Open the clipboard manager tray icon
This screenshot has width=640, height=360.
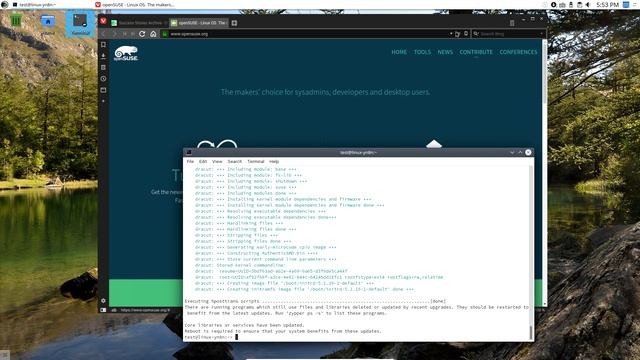[x=579, y=4]
